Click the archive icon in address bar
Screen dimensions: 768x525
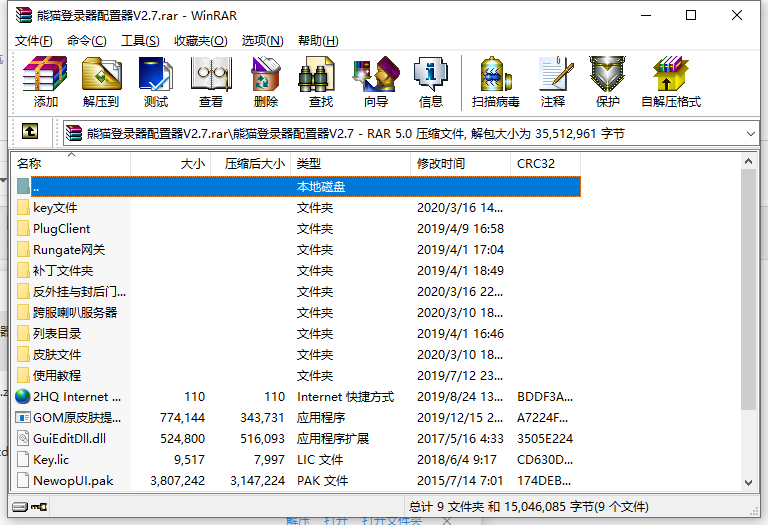tap(74, 133)
